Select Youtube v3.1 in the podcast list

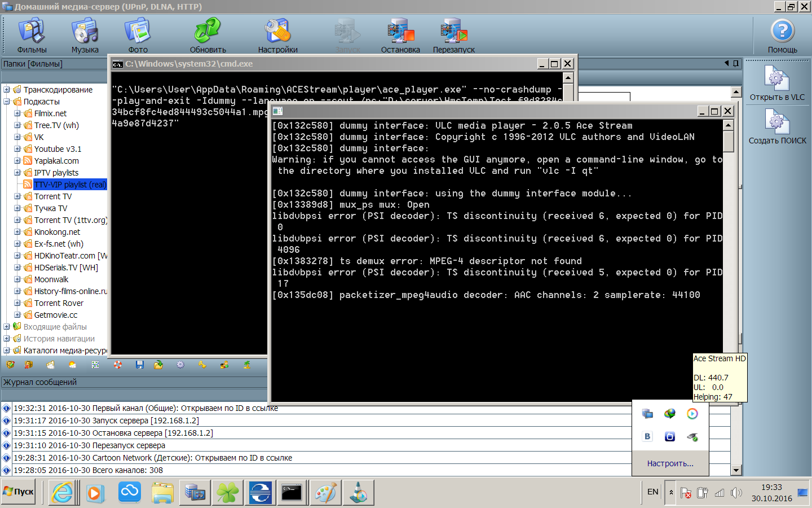click(x=58, y=149)
